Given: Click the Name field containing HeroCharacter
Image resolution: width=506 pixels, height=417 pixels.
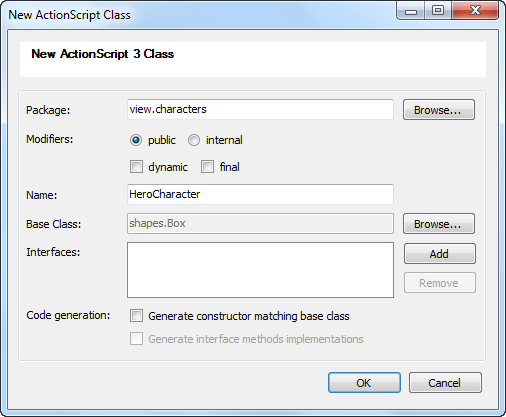Looking at the screenshot, I should [x=260, y=194].
